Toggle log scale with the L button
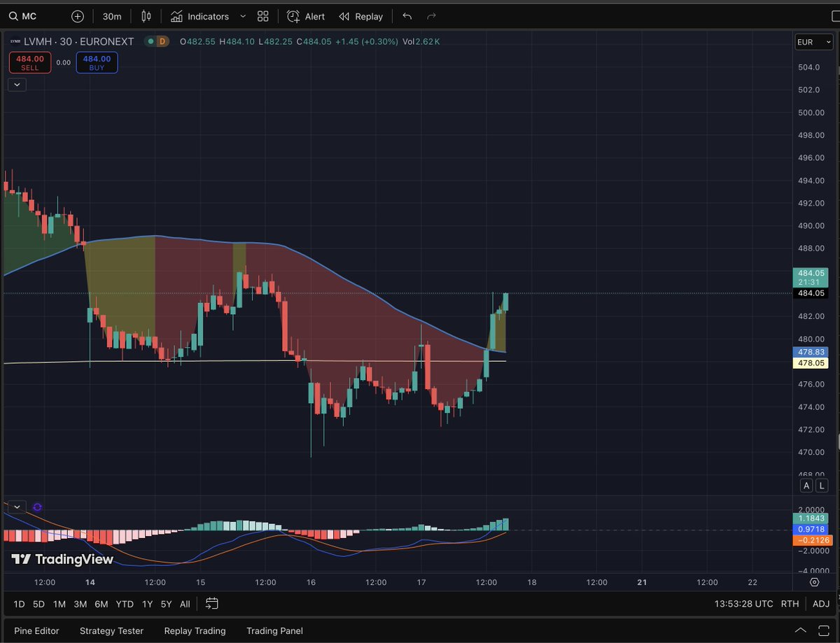840x643 pixels. tap(822, 486)
